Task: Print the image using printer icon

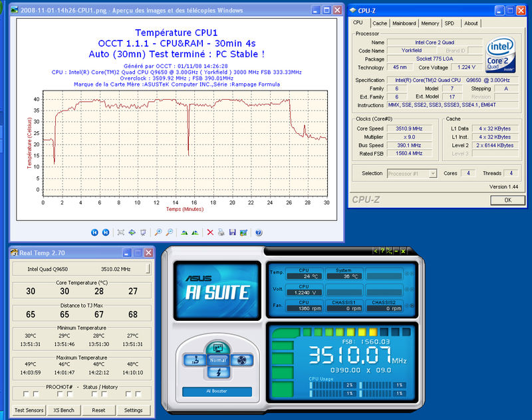Action: click(221, 232)
